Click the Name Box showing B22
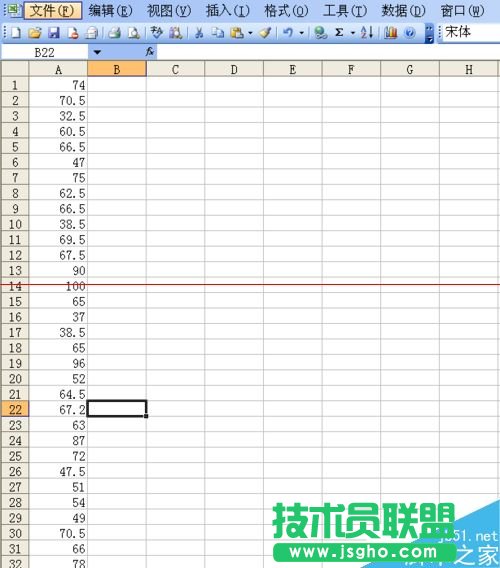 [45, 53]
